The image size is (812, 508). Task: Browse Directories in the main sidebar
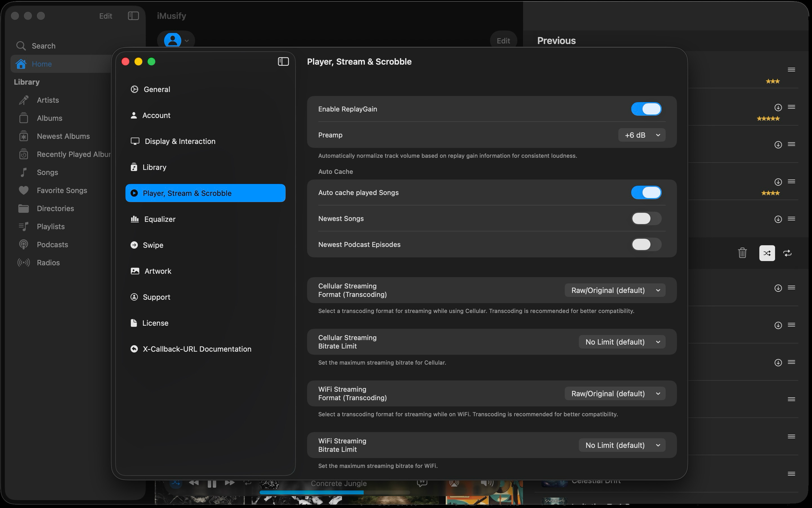(x=55, y=209)
